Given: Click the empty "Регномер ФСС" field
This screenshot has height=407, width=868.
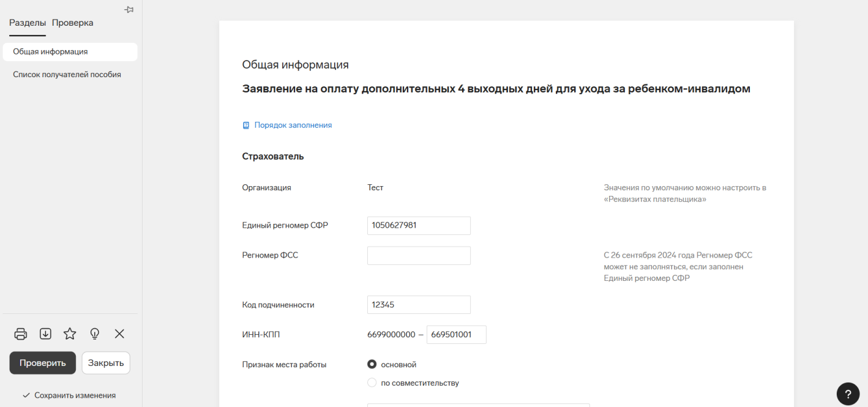Looking at the screenshot, I should point(419,255).
